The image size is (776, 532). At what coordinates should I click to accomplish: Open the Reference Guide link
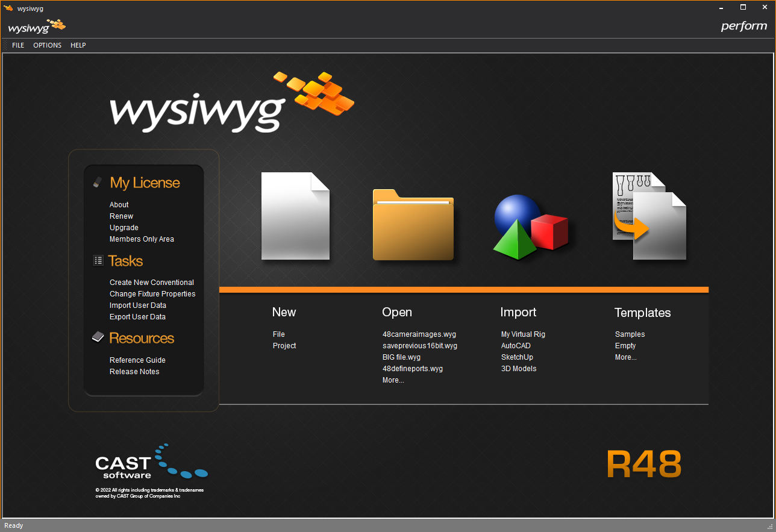point(137,360)
